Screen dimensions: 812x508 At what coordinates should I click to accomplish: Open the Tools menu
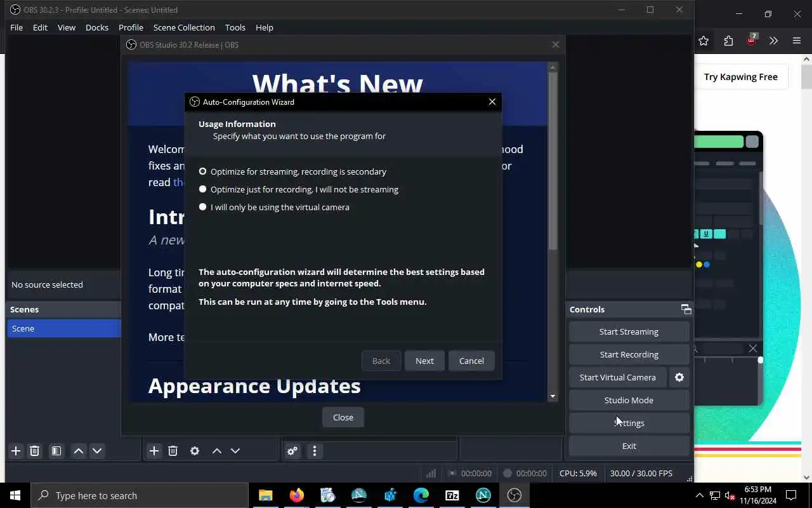click(x=235, y=27)
